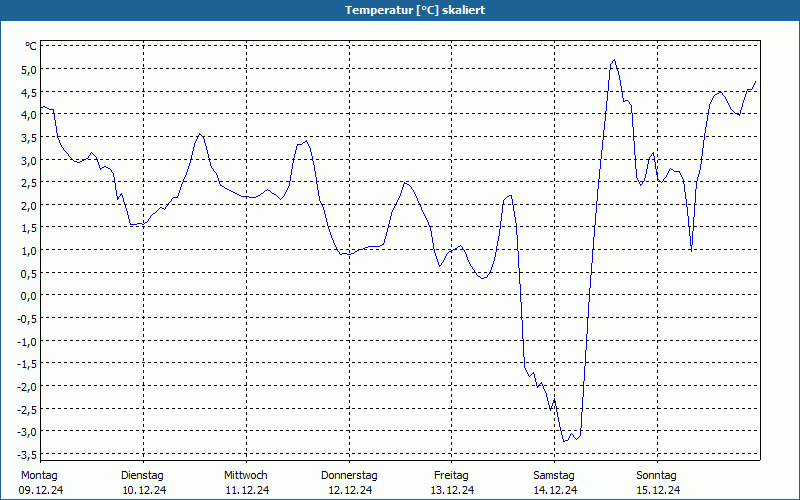Click the Donnerstag day label

[349, 476]
